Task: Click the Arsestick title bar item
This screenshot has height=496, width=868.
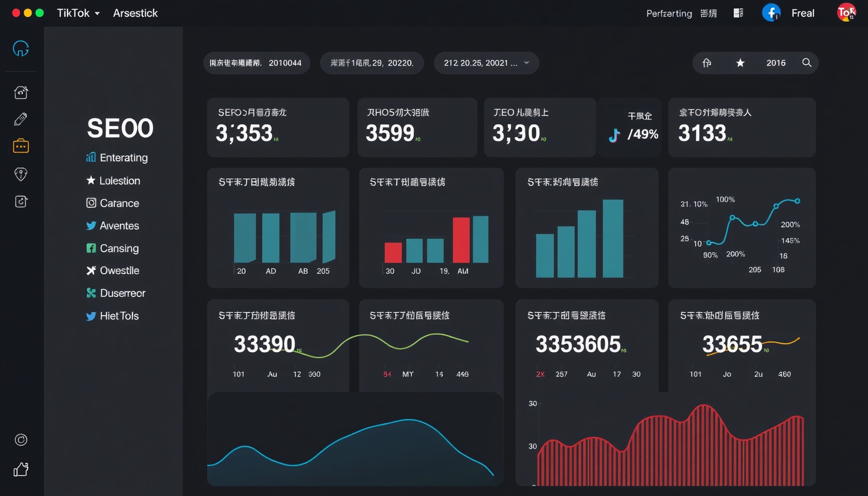Action: pyautogui.click(x=135, y=13)
